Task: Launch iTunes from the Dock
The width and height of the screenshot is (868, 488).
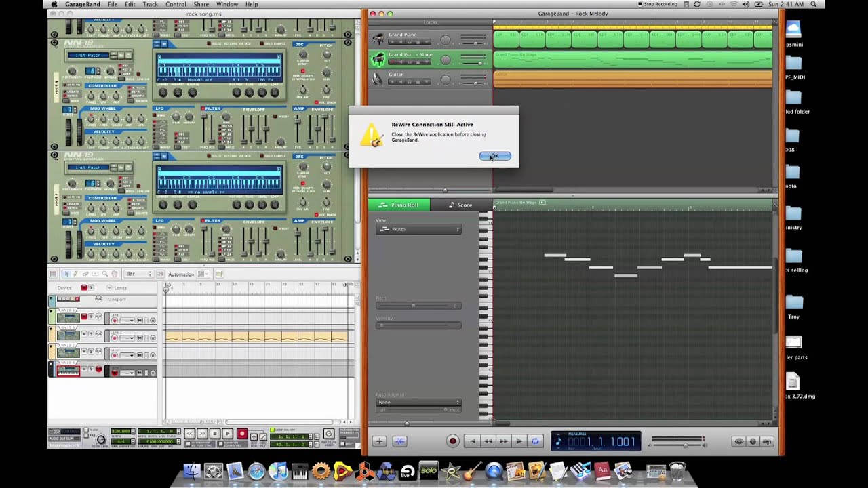Action: (x=278, y=471)
